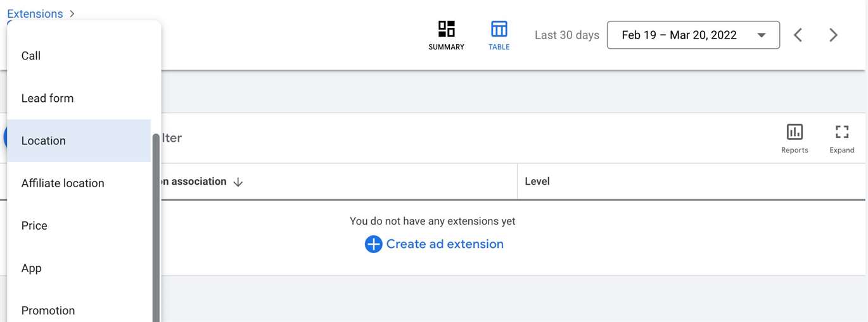Click the extension menu scrollbar
The image size is (868, 322).
(156, 228)
